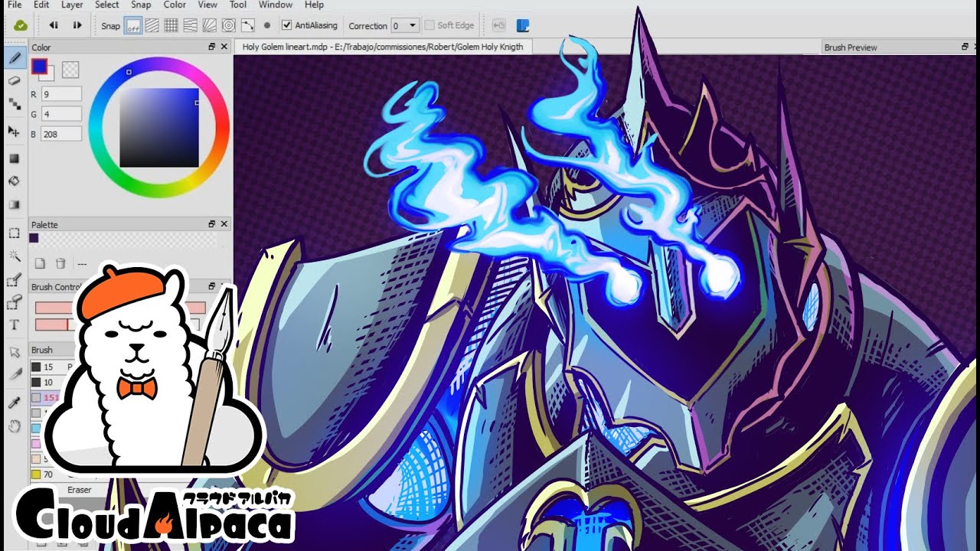Screen dimensions: 980x551
Task: Click the R value input field
Action: click(61, 94)
